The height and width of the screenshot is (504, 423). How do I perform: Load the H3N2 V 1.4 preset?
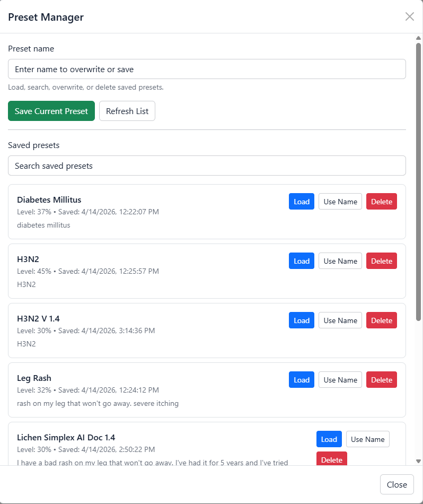(301, 320)
